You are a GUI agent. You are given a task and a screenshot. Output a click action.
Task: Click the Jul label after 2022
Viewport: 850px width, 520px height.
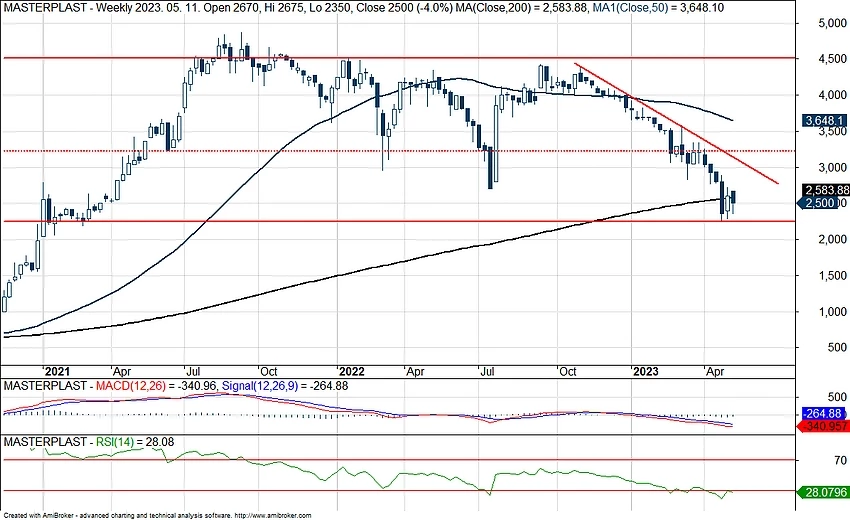[x=487, y=371]
